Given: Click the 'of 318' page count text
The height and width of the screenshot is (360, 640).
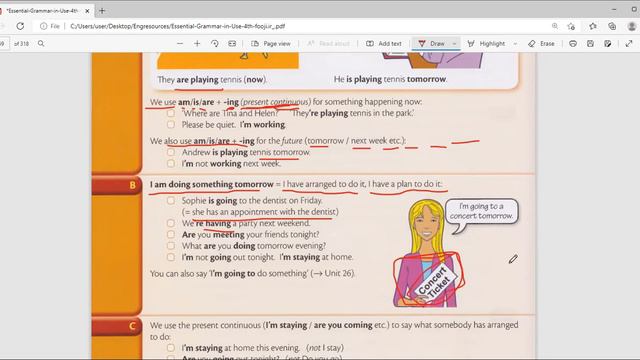Looking at the screenshot, I should pyautogui.click(x=21, y=44).
